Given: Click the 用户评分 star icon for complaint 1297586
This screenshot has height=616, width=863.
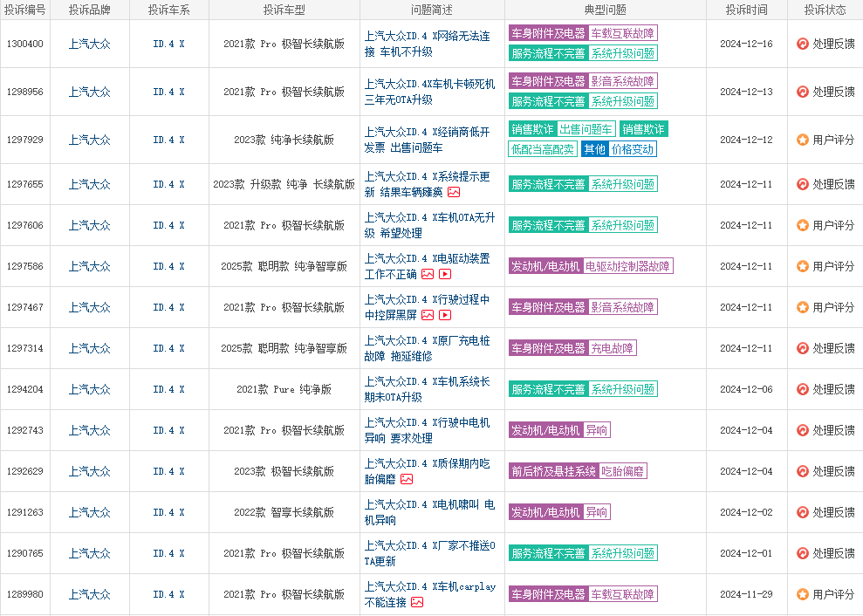Looking at the screenshot, I should coord(803,266).
